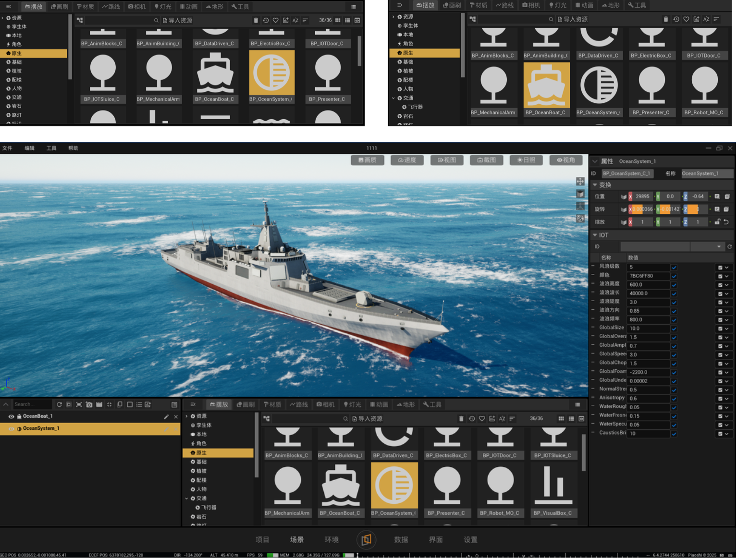Click the magnifier search icon in main asset browser
Image resolution: width=737 pixels, height=560 pixels.
point(345,419)
